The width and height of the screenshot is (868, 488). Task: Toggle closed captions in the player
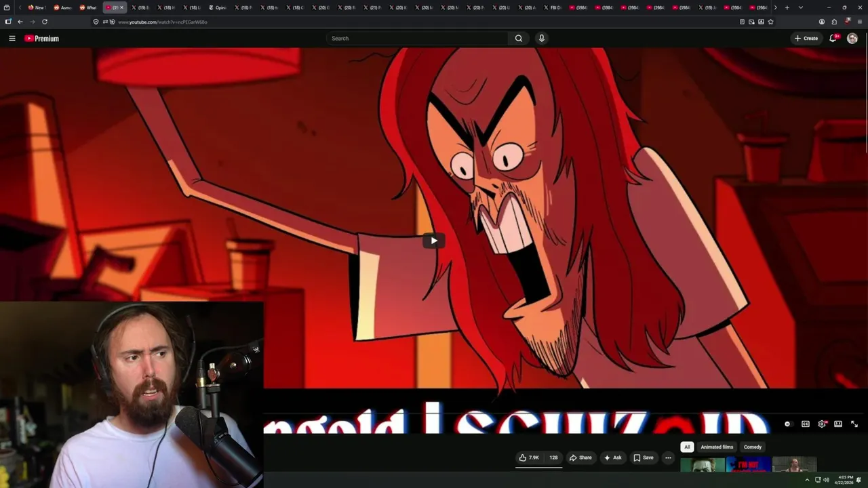tap(805, 424)
